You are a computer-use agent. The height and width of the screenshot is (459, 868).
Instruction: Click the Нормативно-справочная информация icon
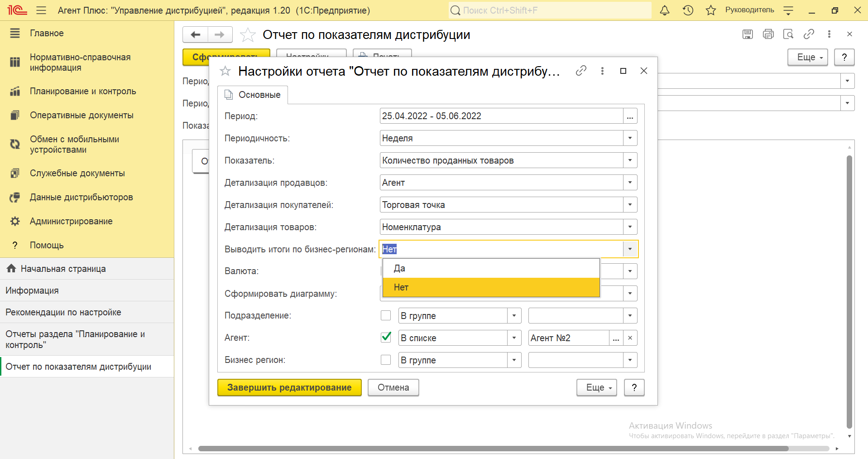tap(15, 62)
